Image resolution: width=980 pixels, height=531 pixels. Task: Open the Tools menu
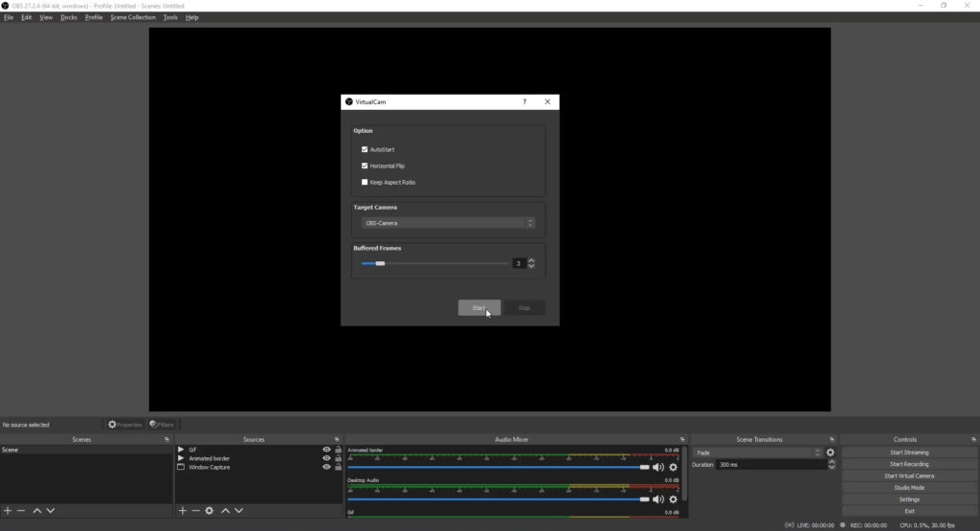point(170,17)
